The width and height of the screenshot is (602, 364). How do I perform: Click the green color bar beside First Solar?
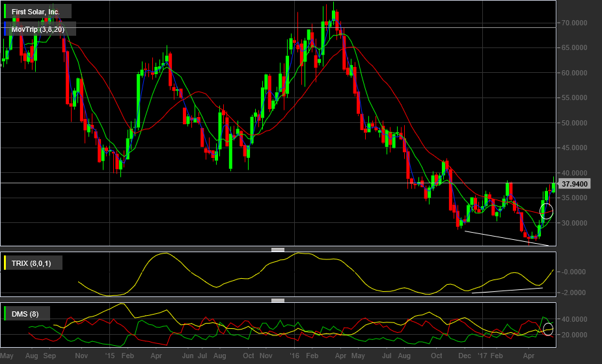5,11
